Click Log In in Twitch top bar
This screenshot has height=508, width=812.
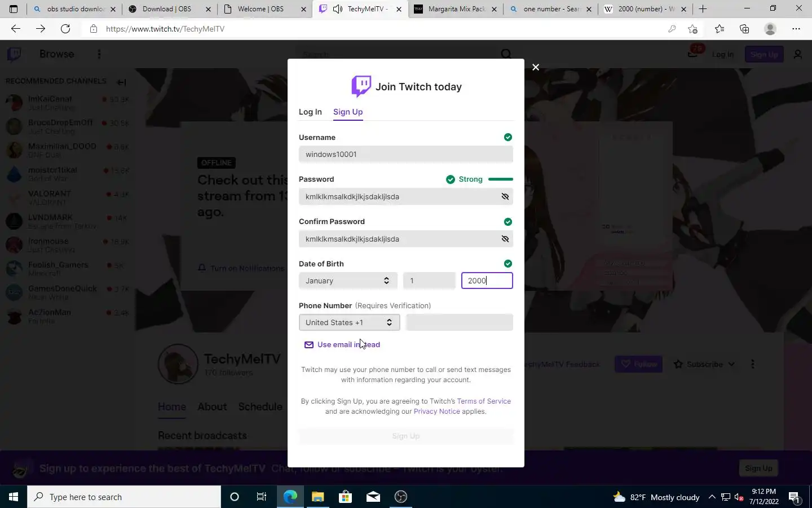tap(723, 54)
